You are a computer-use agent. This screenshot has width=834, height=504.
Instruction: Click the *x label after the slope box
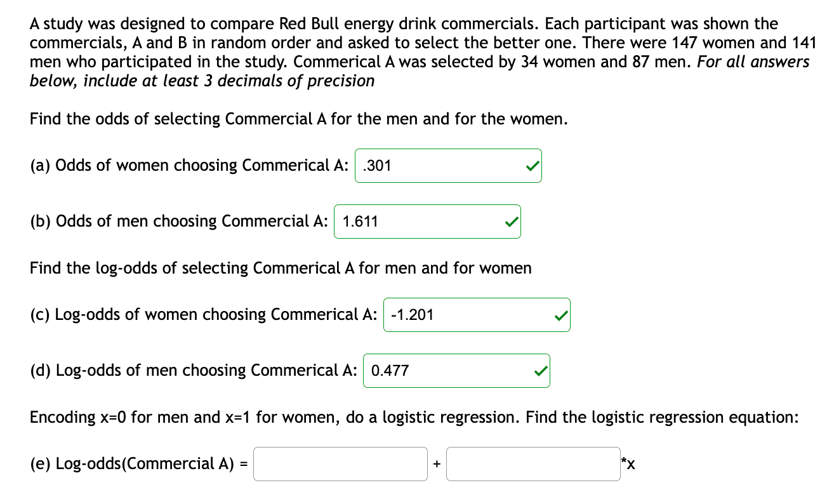click(628, 464)
